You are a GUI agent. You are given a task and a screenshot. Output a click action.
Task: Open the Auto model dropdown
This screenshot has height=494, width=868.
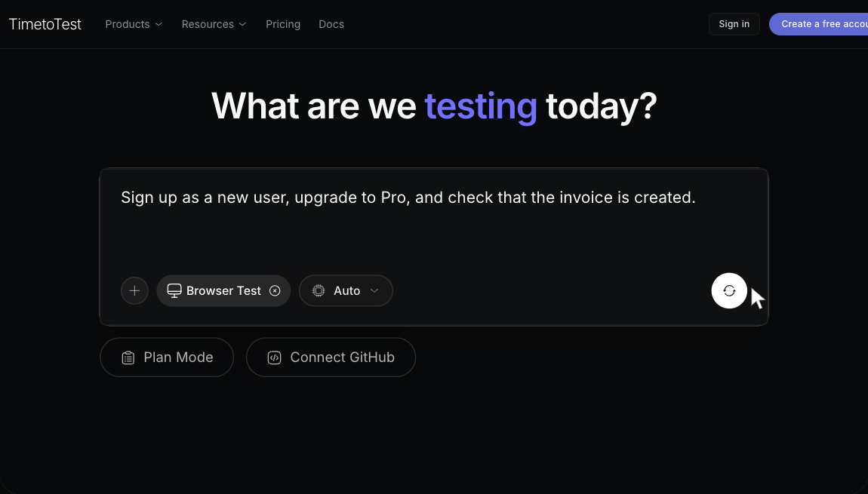[x=346, y=291]
